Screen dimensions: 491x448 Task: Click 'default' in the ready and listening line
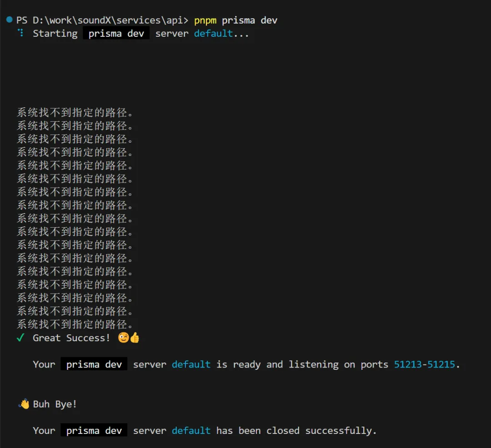tap(191, 364)
